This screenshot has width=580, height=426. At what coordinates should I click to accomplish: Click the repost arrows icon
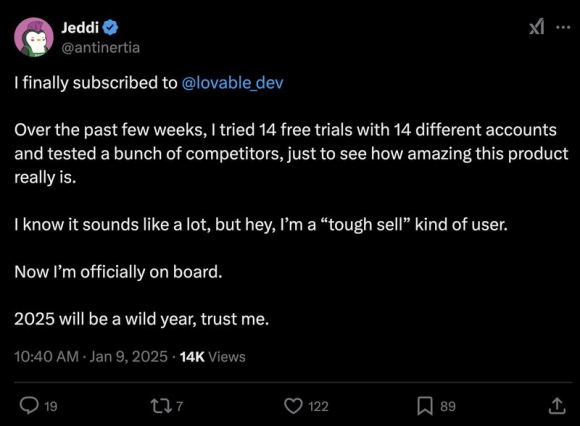click(161, 406)
